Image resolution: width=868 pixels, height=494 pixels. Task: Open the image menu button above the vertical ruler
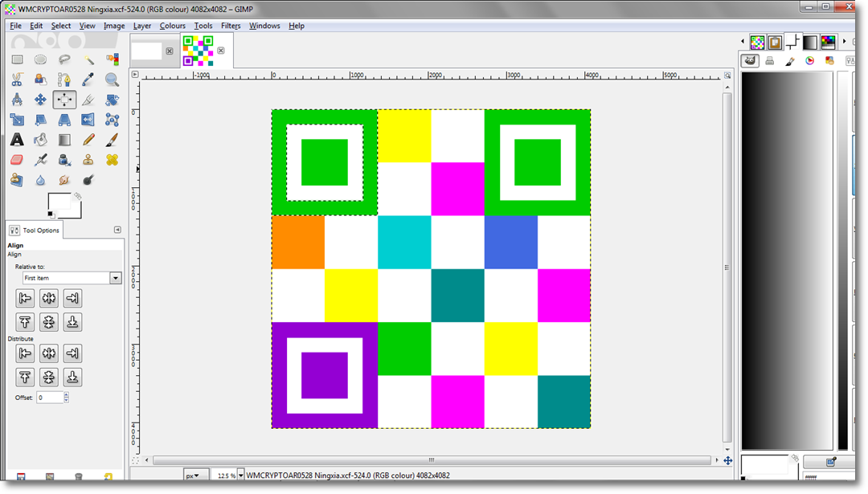pos(134,74)
